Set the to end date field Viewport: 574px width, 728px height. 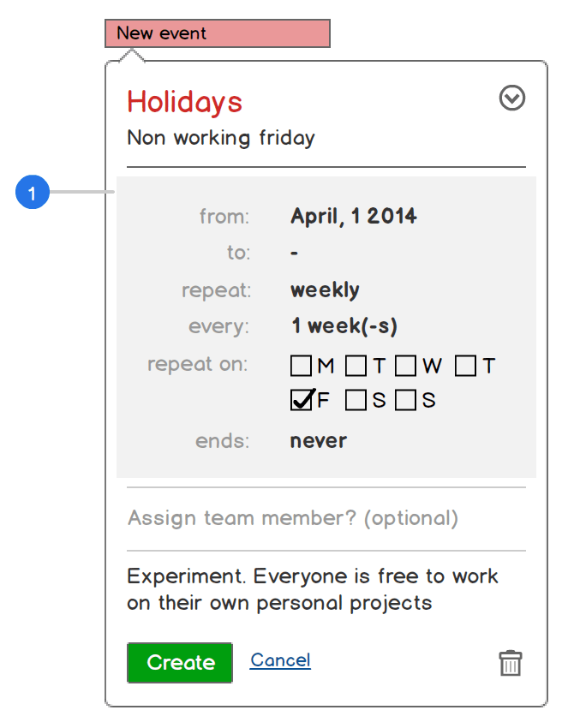294,253
